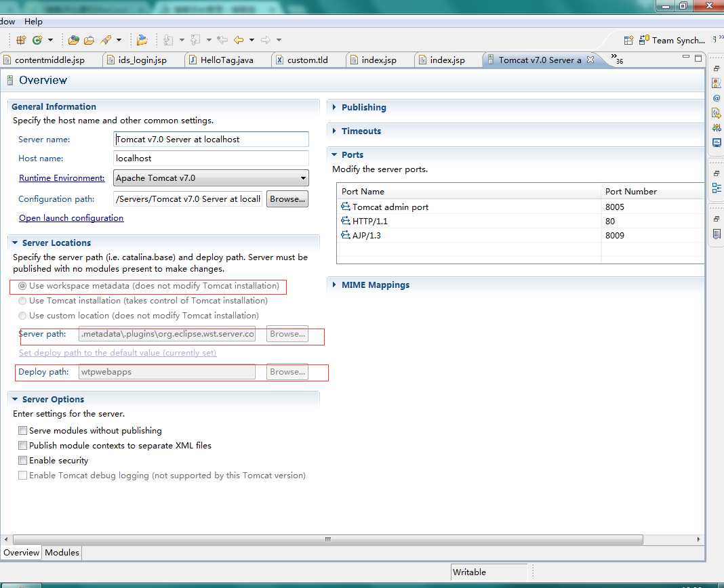Expand the Timeouts section
The width and height of the screenshot is (724, 588).
coord(334,131)
